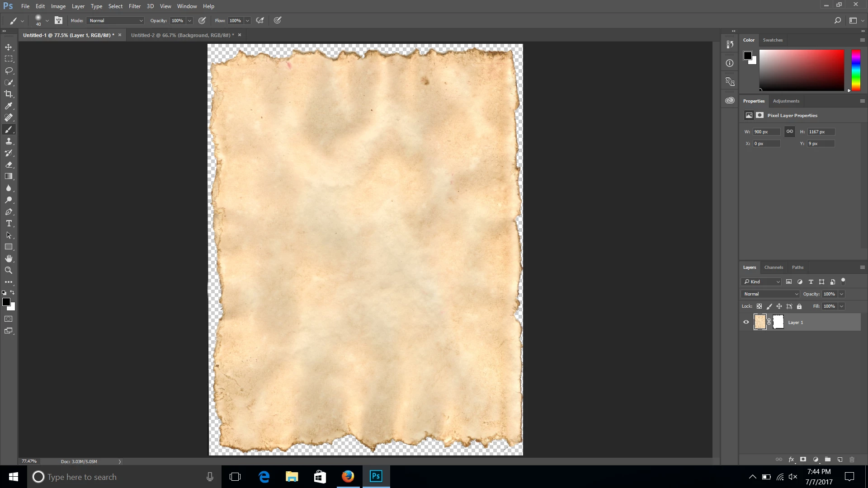
Task: Select the Eraser tool
Action: 9,165
